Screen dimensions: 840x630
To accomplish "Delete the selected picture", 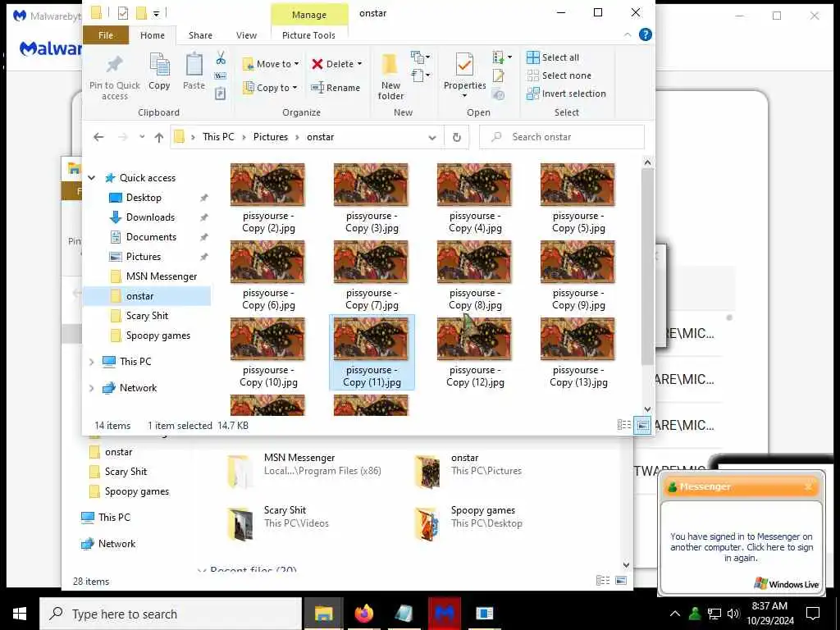I will coord(336,64).
